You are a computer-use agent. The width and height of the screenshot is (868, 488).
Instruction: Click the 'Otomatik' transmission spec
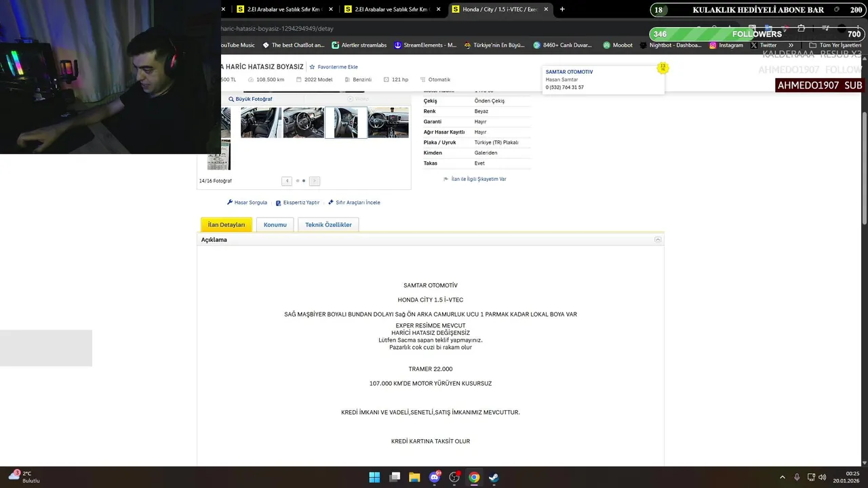[x=434, y=79]
